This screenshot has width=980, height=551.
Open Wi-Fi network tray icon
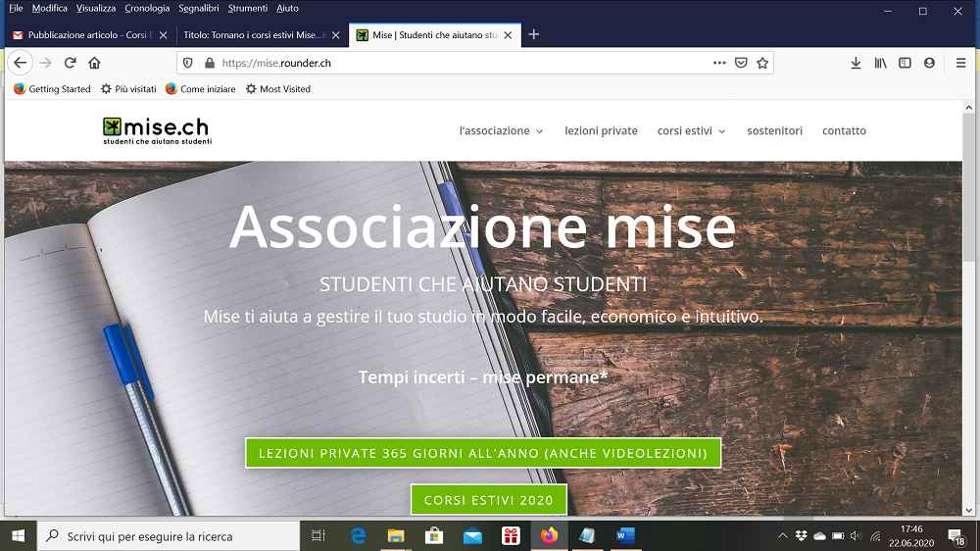click(875, 536)
